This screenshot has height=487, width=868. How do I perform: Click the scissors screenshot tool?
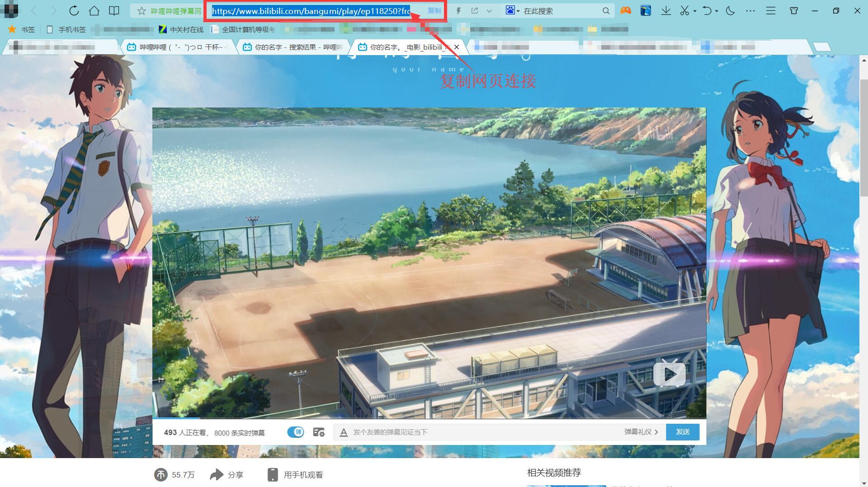(684, 10)
